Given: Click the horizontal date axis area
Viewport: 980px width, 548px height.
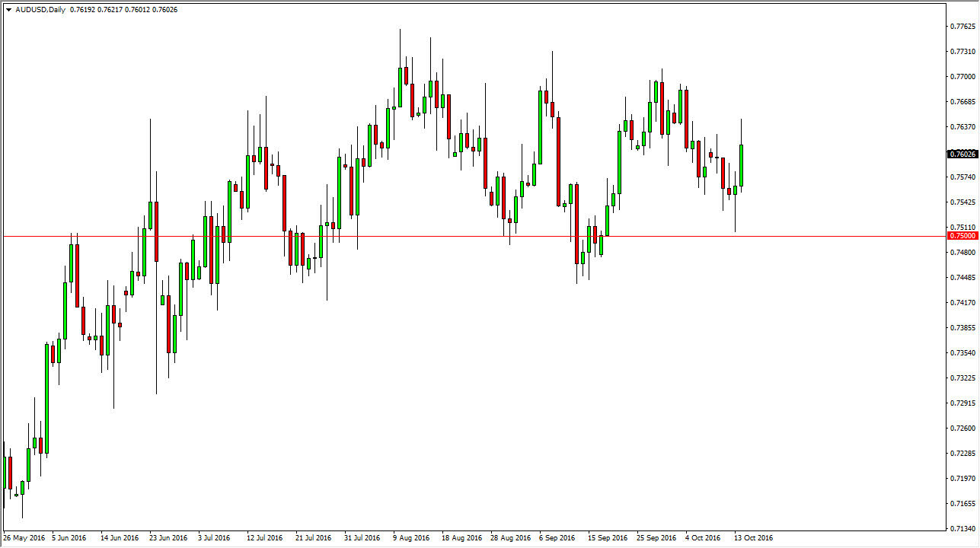Looking at the screenshot, I should click(x=457, y=537).
